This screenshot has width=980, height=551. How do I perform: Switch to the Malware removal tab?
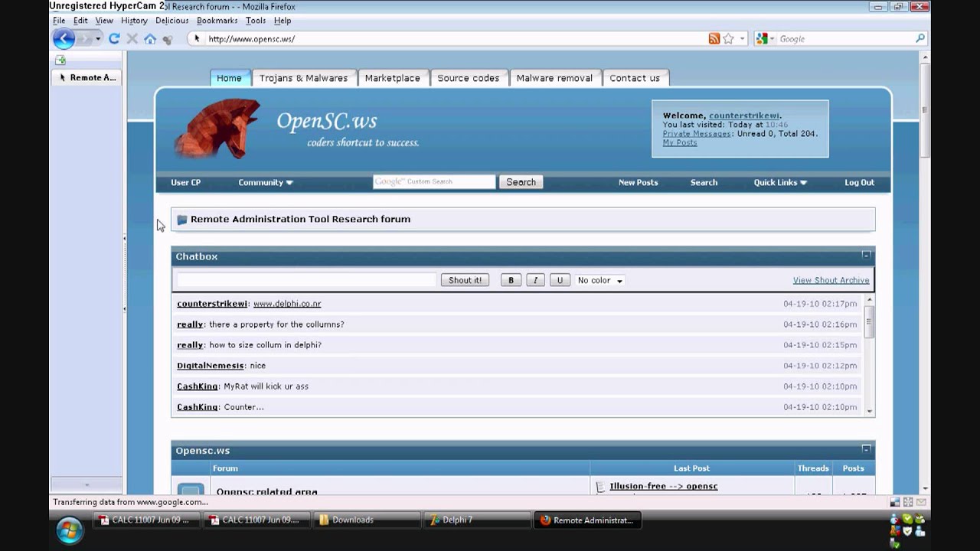point(554,78)
